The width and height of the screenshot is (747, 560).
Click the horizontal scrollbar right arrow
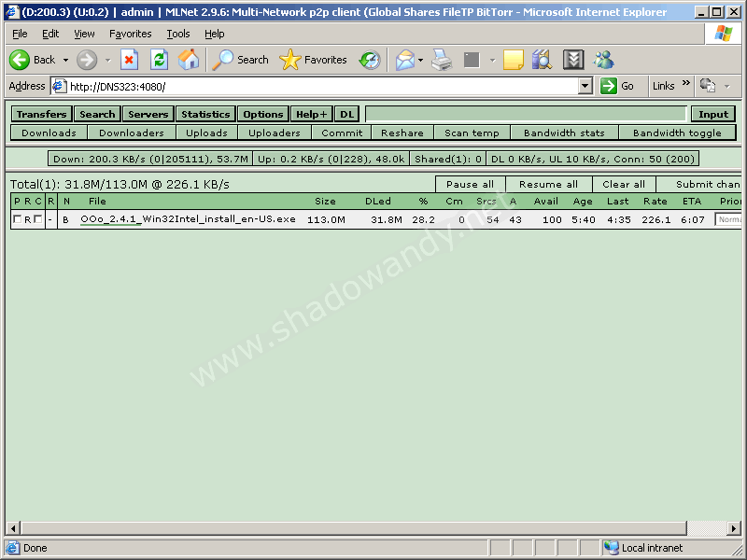point(734,527)
